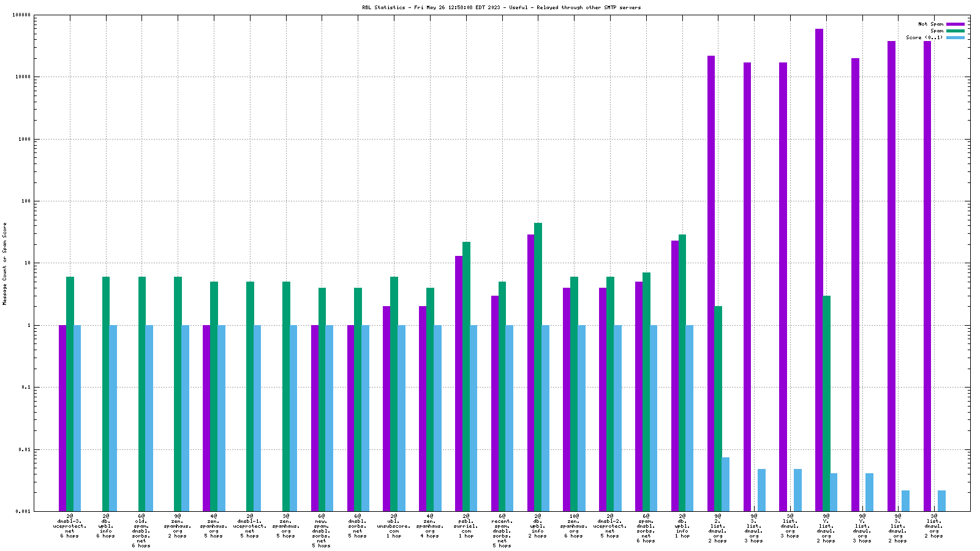The width and height of the screenshot is (980, 551).
Task: Click the 'Not Spam' legend label
Action: click(930, 24)
